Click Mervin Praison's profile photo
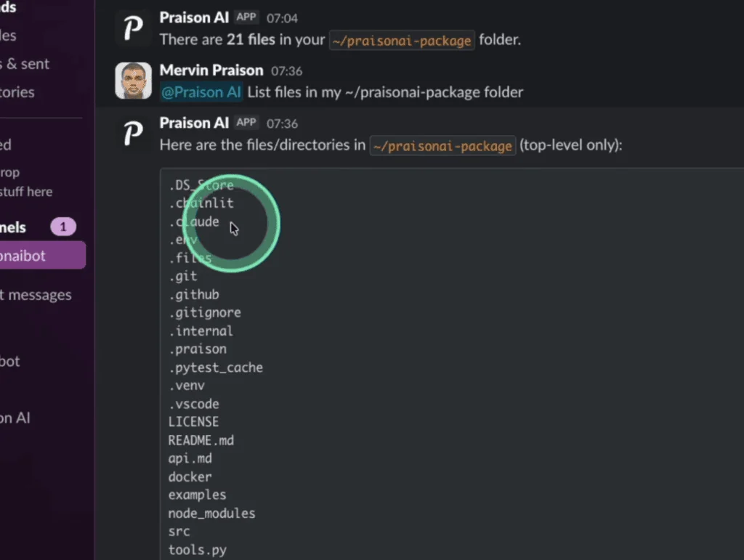Screen dimensions: 744x560 (x=133, y=81)
